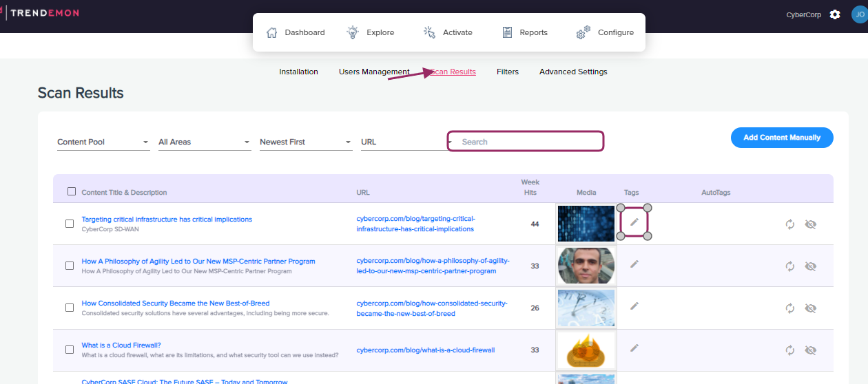Click the man portrait thumbnail
The width and height of the screenshot is (868, 384).
click(586, 265)
